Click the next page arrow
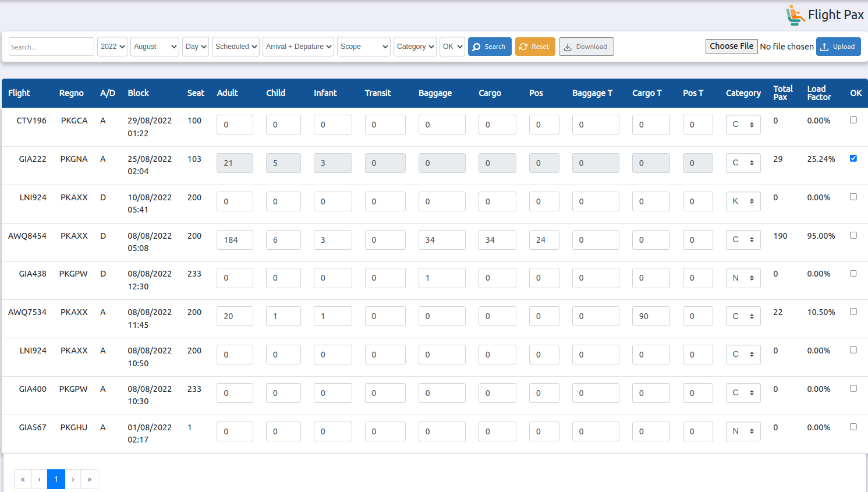 point(73,479)
